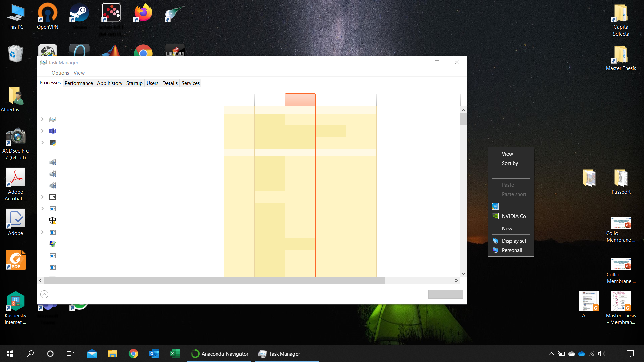The height and width of the screenshot is (362, 644).
Task: Expand the Task Manager process entry
Action: 42,119
